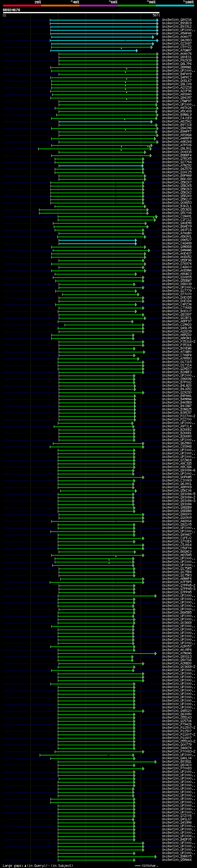The width and height of the screenshot is (197, 868).
Task: Click the label UniRef100_A7RM93
Action: click(x=177, y=358)
